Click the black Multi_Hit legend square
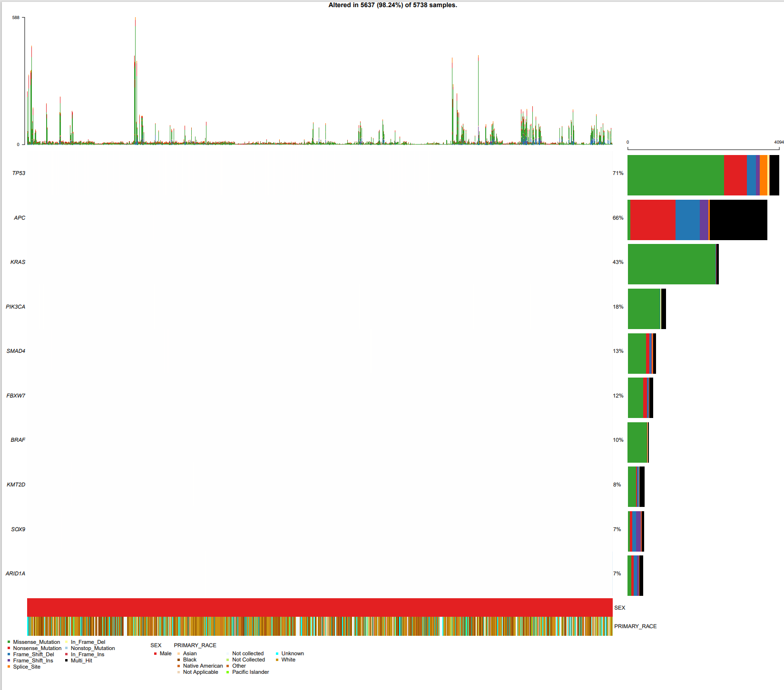 click(x=66, y=661)
